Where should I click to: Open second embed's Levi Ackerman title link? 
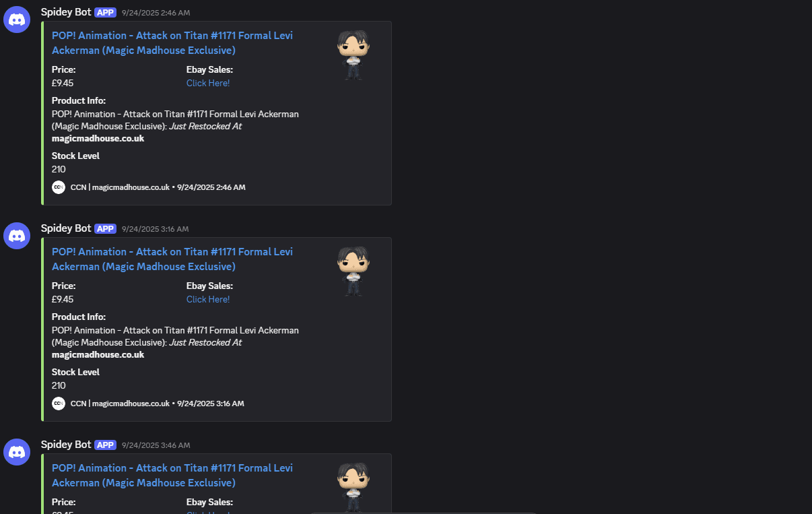(172, 259)
